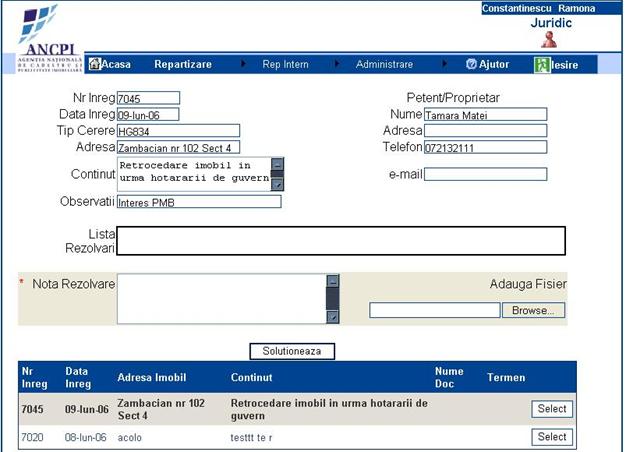Expand the Repartizare menu arrow
This screenshot has height=452, width=626.
pyautogui.click(x=243, y=64)
